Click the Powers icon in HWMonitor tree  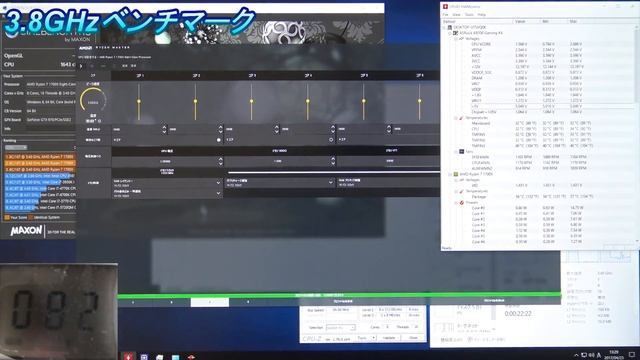pyautogui.click(x=462, y=202)
